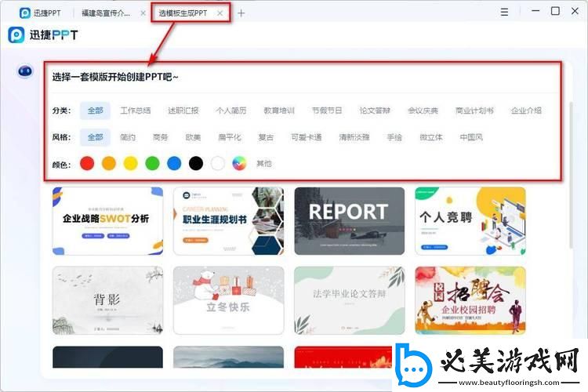The height and width of the screenshot is (392, 588).
Task: Click the robot assistant avatar icon
Action: coord(24,71)
